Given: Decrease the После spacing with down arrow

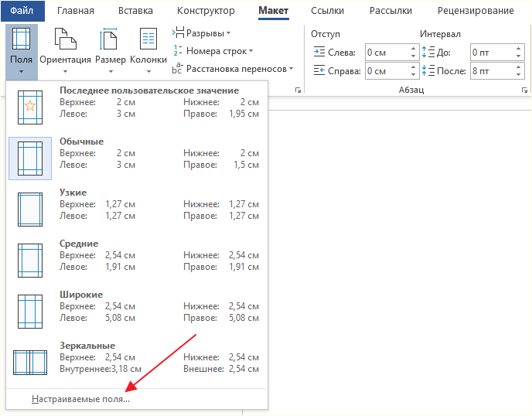Looking at the screenshot, I should coord(518,75).
